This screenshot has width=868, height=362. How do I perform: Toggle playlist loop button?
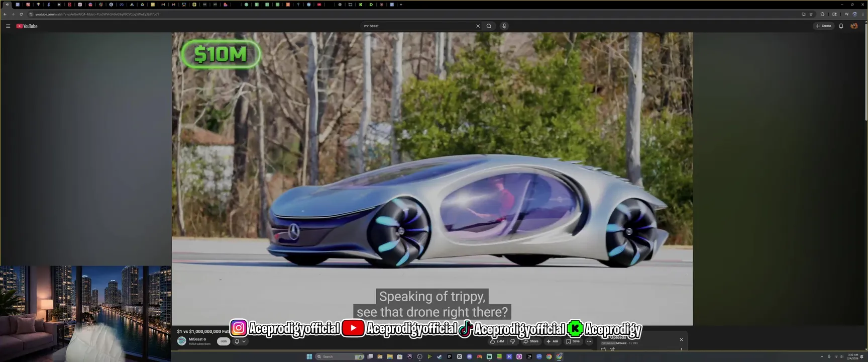tap(603, 349)
